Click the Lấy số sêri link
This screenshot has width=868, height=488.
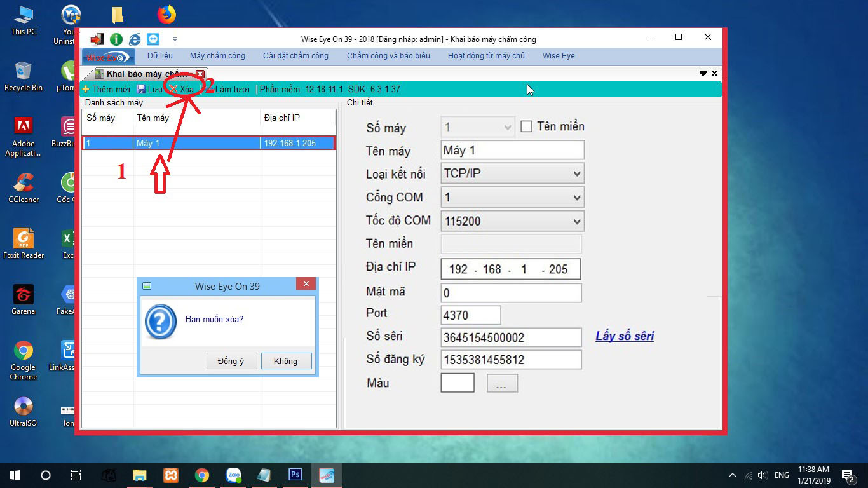click(x=624, y=336)
